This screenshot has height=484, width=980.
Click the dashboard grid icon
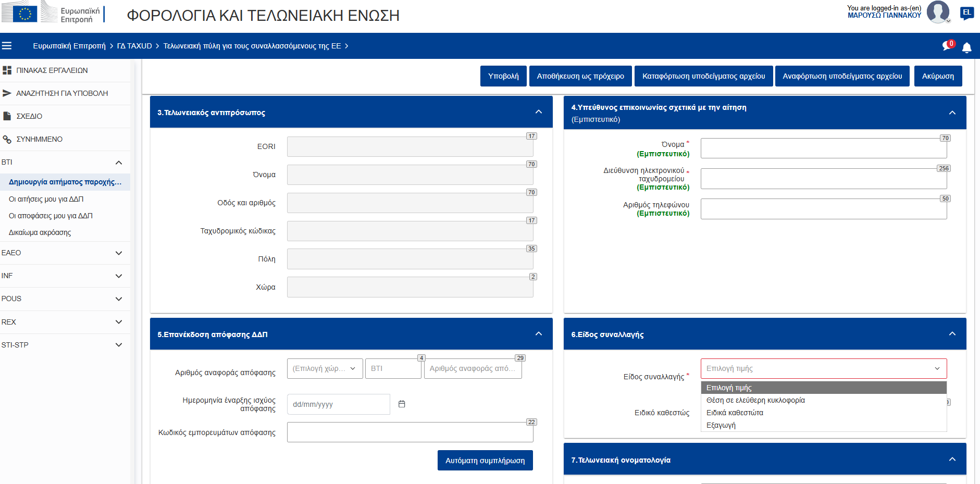tap(7, 70)
